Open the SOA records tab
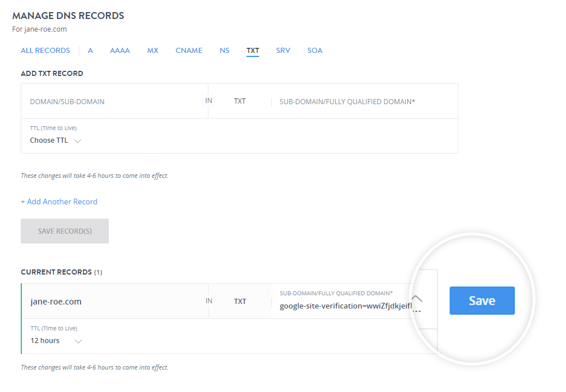The width and height of the screenshot is (566, 392). (x=315, y=51)
